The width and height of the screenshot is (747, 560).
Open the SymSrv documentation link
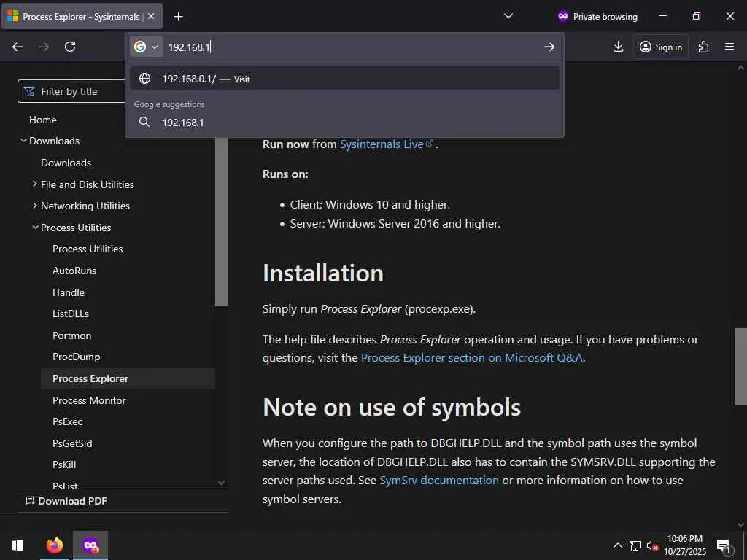pos(439,481)
